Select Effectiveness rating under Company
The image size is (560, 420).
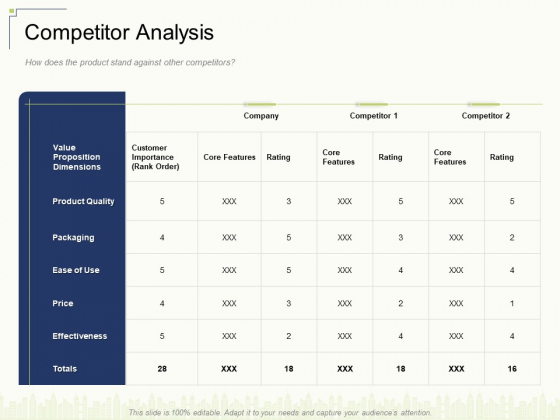point(289,336)
